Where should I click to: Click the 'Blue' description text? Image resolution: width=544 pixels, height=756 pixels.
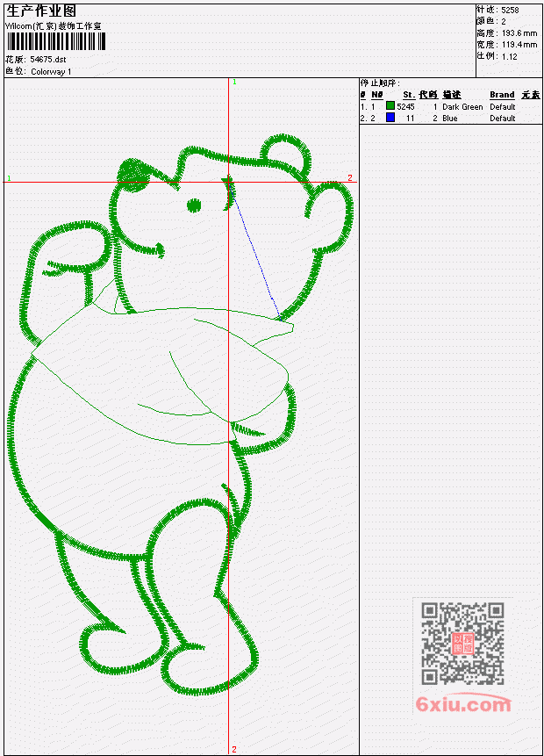(450, 119)
